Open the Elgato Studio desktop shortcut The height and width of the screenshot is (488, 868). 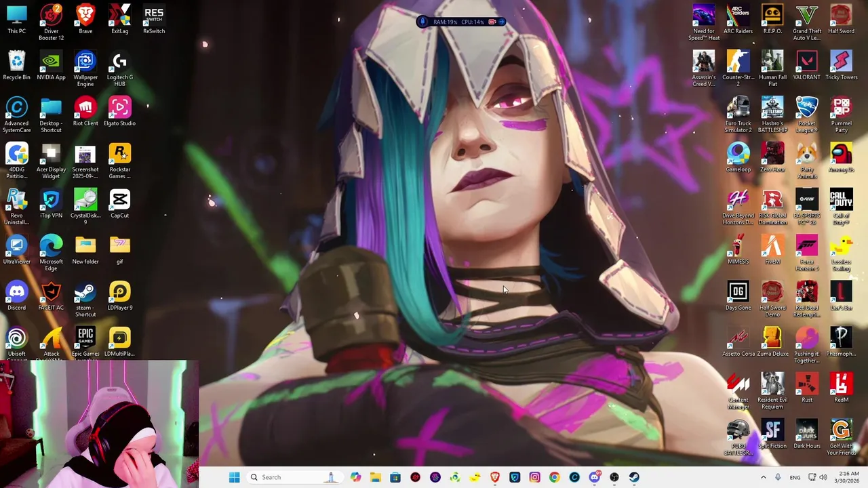tap(120, 111)
